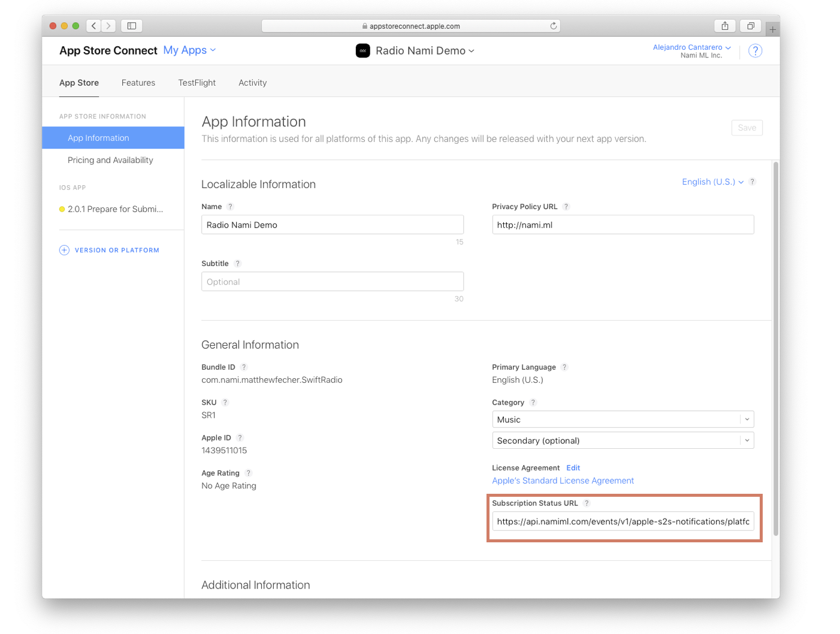
Task: Click help icon next to Subscription Status URL
Action: click(x=587, y=503)
